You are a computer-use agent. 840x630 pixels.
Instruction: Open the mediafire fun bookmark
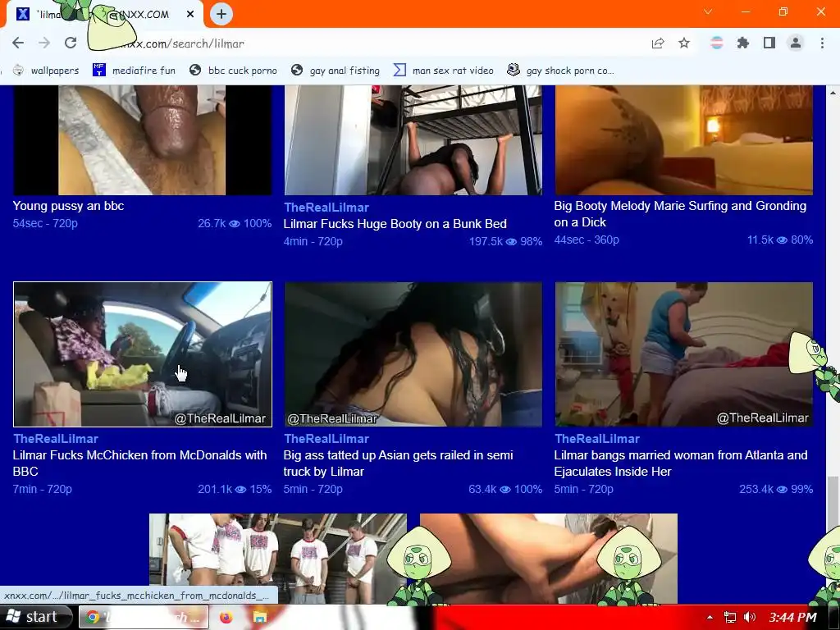tap(134, 71)
